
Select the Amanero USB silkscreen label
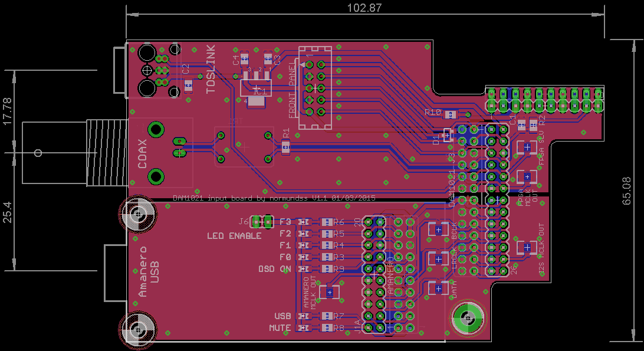click(x=148, y=272)
